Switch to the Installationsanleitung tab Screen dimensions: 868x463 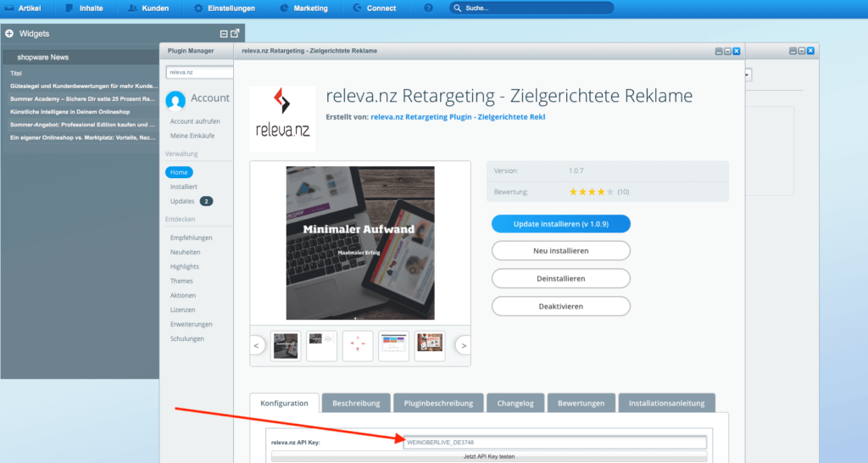pos(666,403)
